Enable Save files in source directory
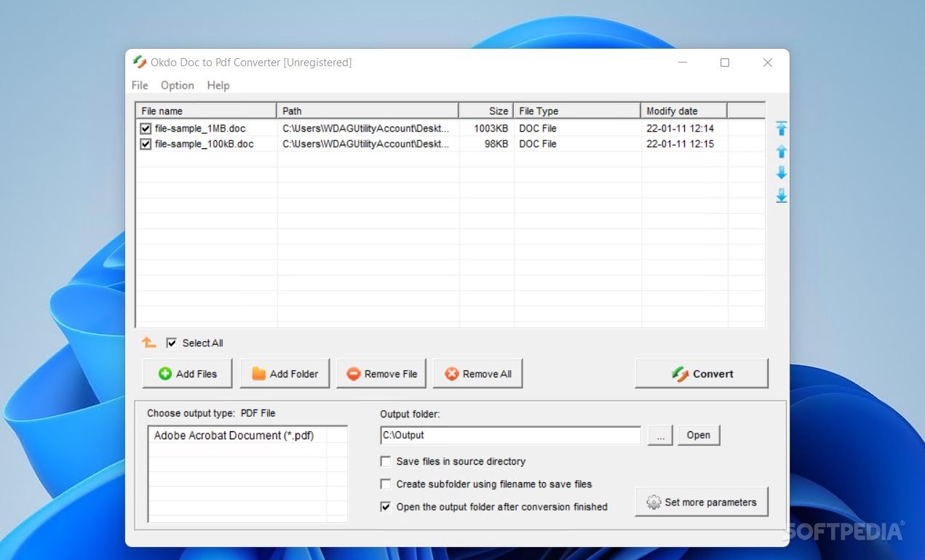 386,461
